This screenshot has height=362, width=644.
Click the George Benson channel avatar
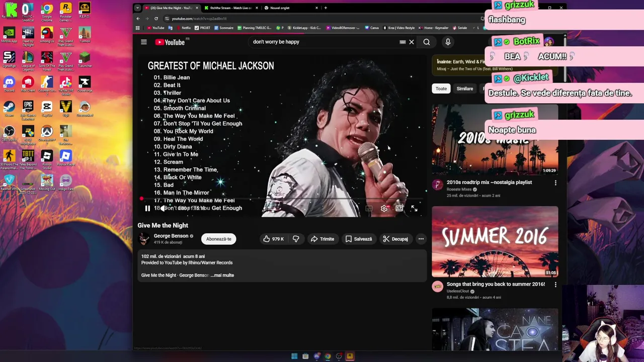coord(144,239)
